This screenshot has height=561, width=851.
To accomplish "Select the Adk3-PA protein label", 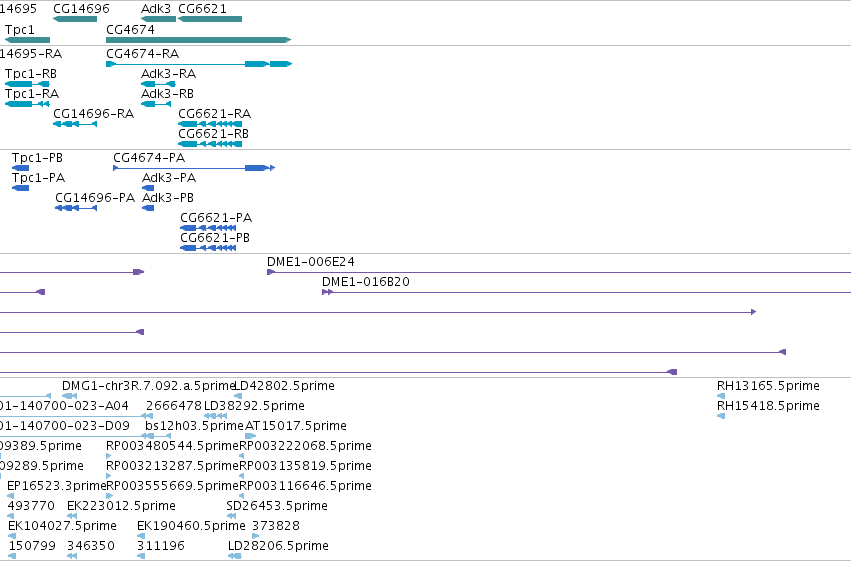I will click(169, 178).
